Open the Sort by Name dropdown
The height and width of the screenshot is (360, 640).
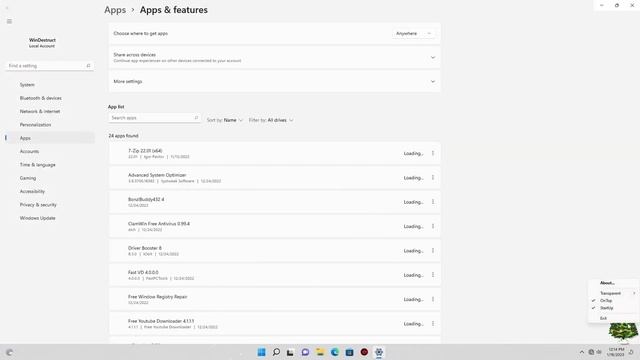(x=224, y=120)
